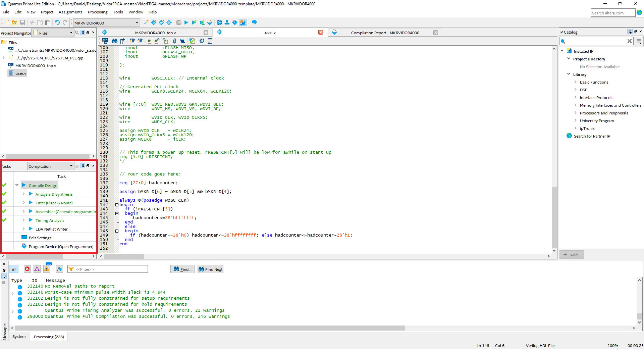644x349 pixels.
Task: Click the Save icon in toolbar
Action: click(x=22, y=22)
